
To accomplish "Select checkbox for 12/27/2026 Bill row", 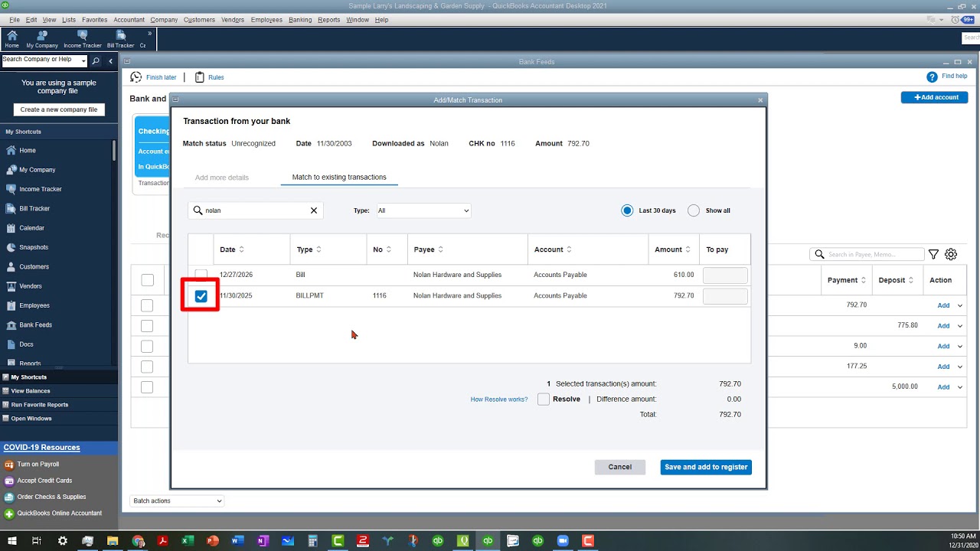I will [x=201, y=275].
